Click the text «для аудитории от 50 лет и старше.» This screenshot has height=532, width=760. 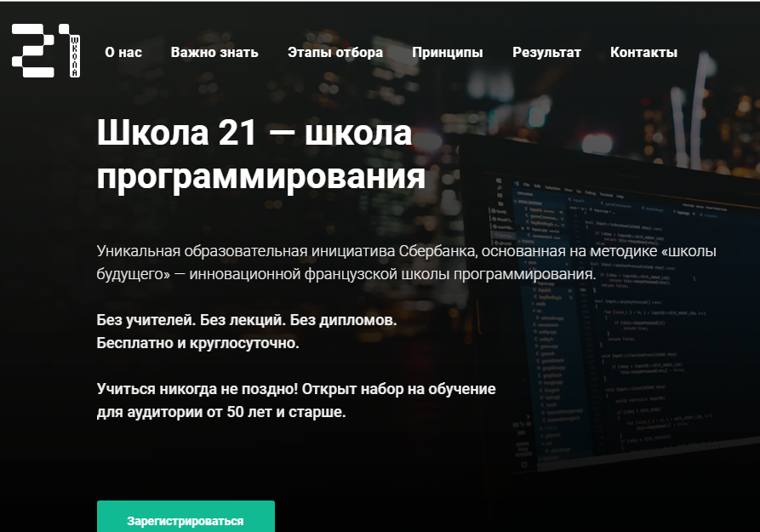coord(221,412)
